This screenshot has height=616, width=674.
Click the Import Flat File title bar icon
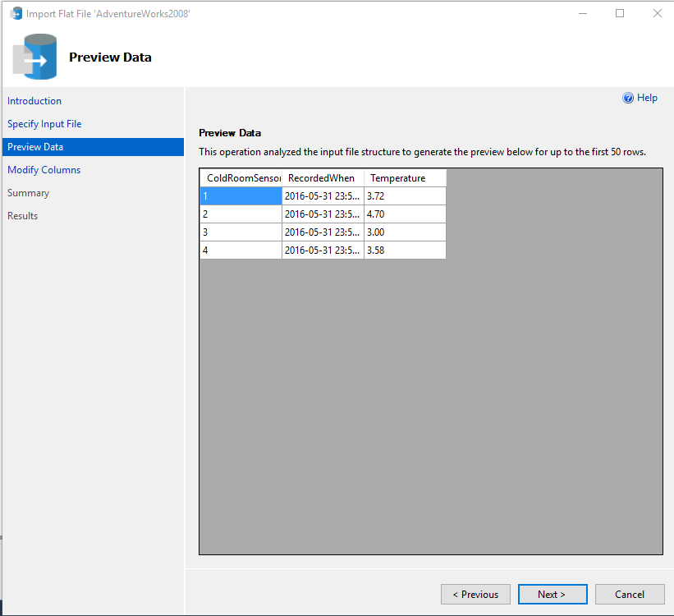point(16,13)
